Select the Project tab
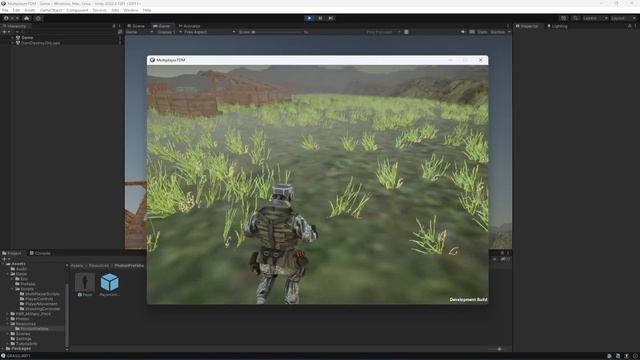The width and height of the screenshot is (640, 360). [12, 253]
